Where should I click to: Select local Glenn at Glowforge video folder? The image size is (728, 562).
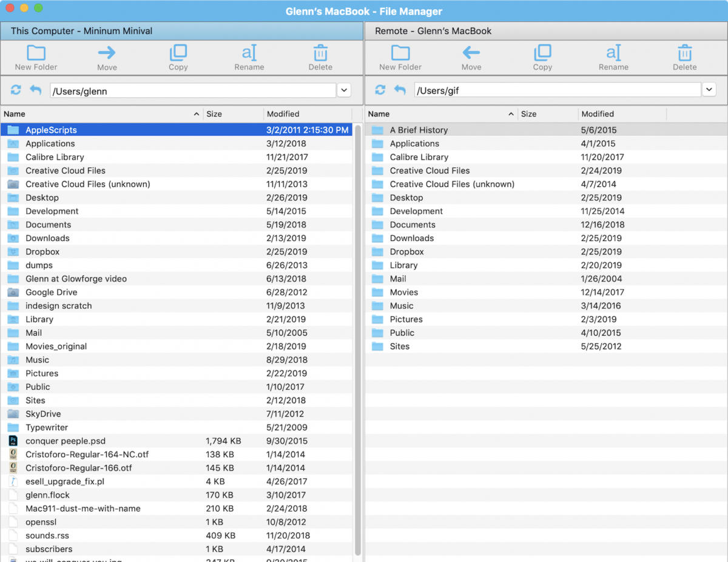click(x=76, y=279)
